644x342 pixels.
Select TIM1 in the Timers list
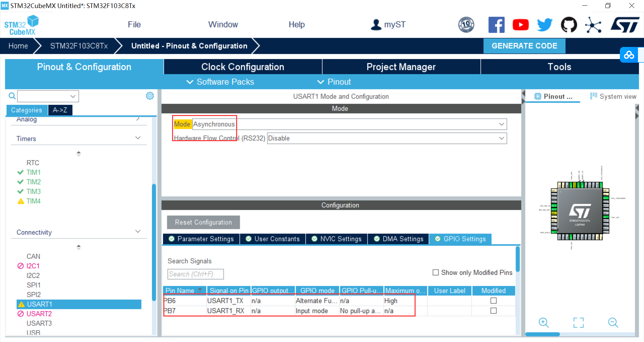coord(34,172)
